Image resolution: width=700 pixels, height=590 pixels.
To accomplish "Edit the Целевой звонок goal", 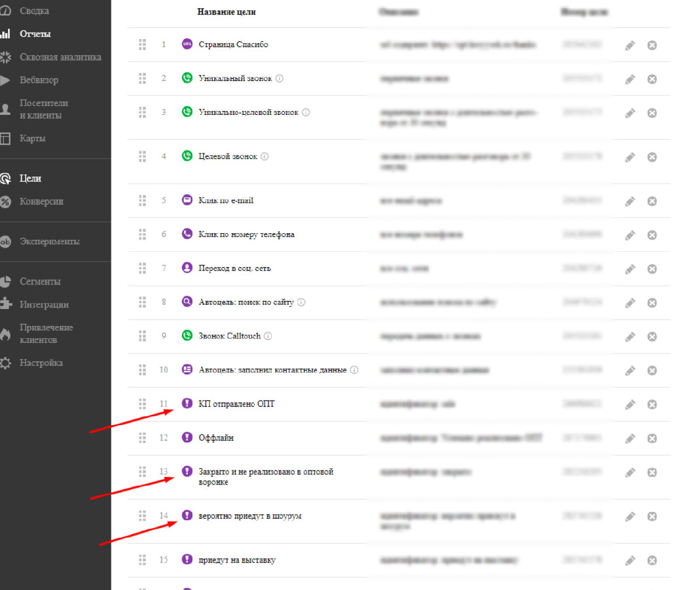I will pos(630,157).
